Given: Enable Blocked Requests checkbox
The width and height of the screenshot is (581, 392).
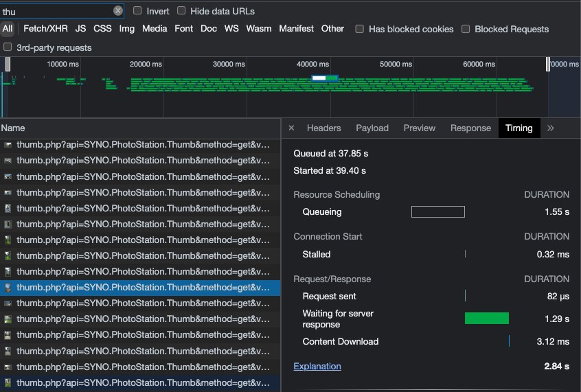Looking at the screenshot, I should tap(466, 30).
